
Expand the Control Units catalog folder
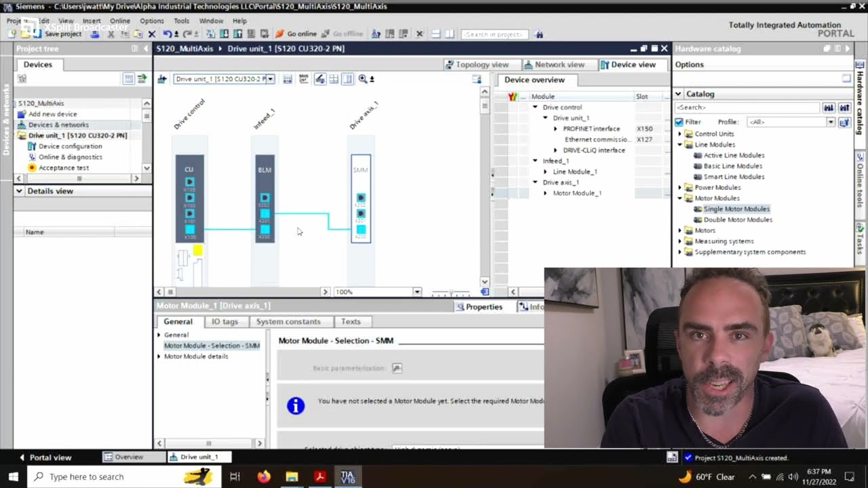tap(680, 134)
